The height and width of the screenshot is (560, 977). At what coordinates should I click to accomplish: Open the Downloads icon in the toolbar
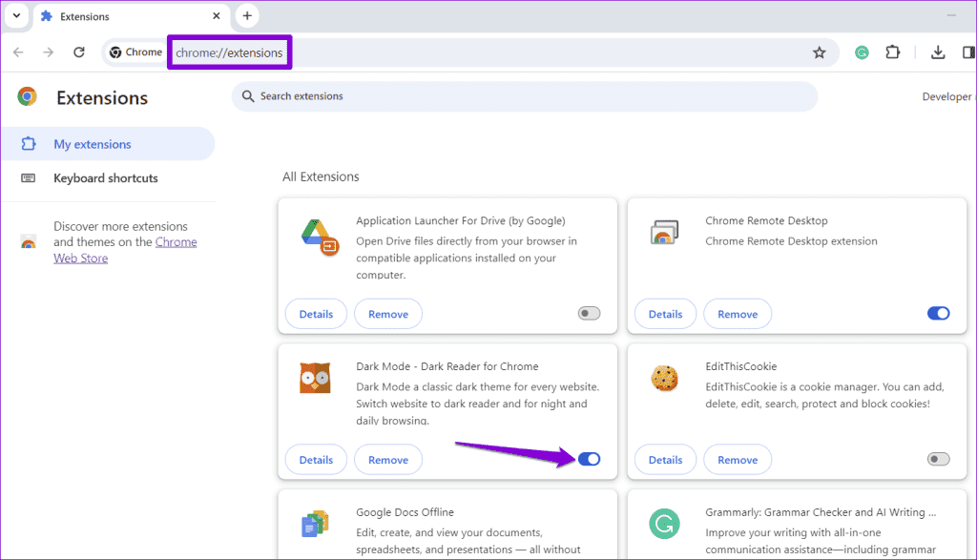[x=938, y=52]
